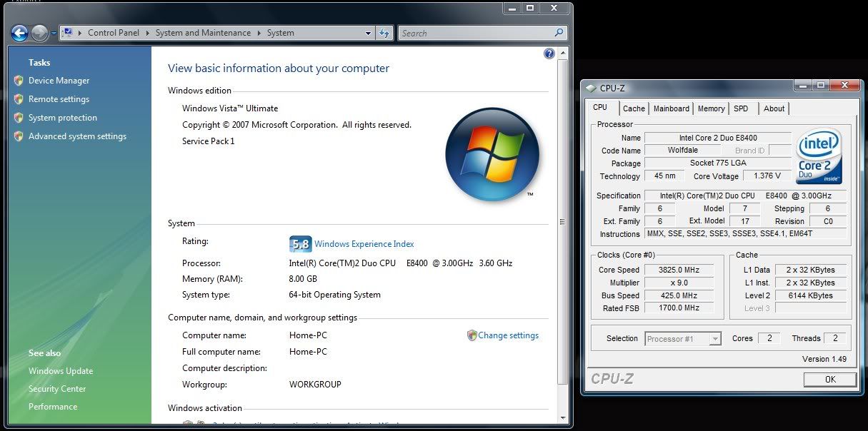Click the Threads count field
868x431 pixels.
click(x=834, y=338)
